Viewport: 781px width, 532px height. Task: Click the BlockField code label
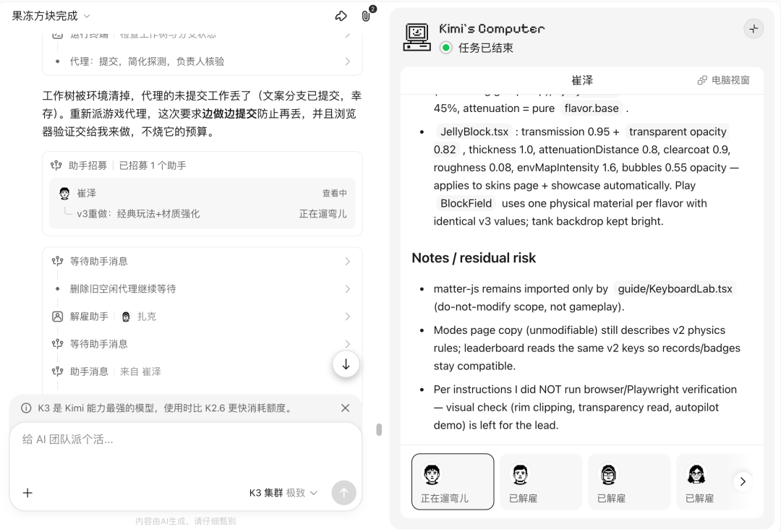466,204
